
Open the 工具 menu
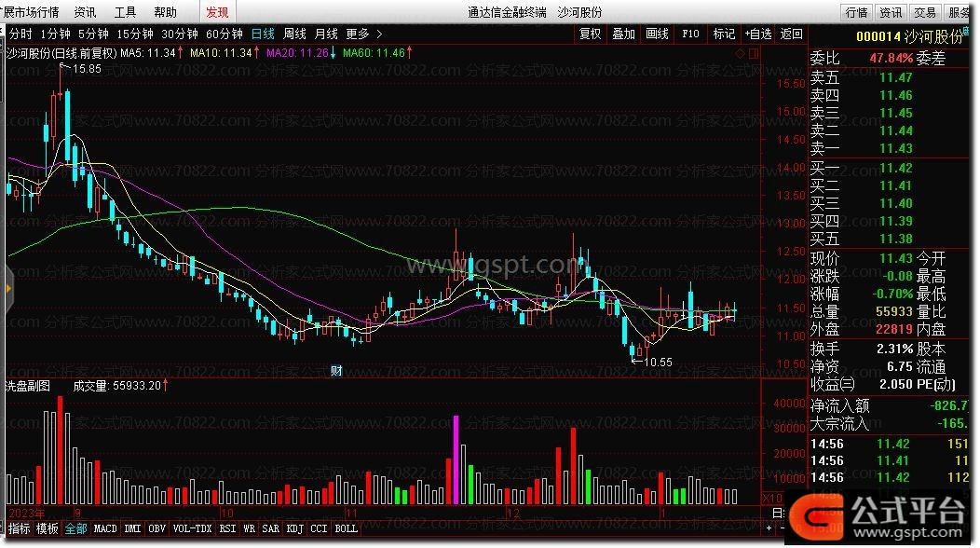pyautogui.click(x=125, y=12)
